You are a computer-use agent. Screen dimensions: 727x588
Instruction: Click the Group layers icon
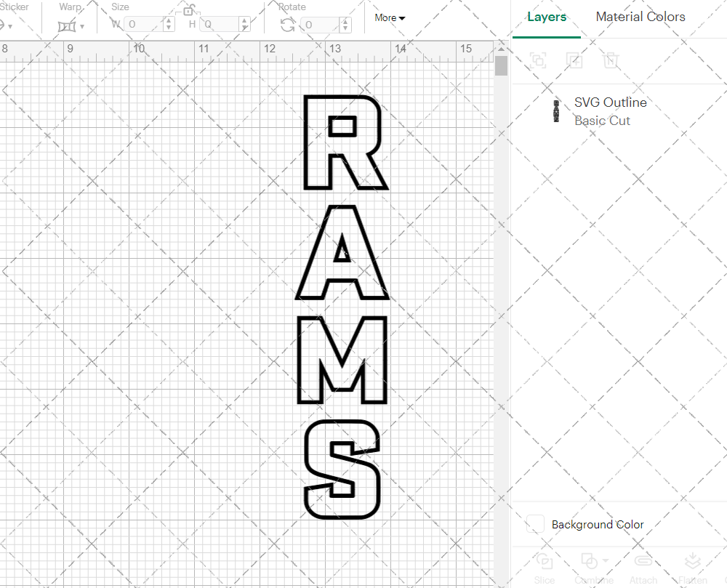pyautogui.click(x=538, y=60)
